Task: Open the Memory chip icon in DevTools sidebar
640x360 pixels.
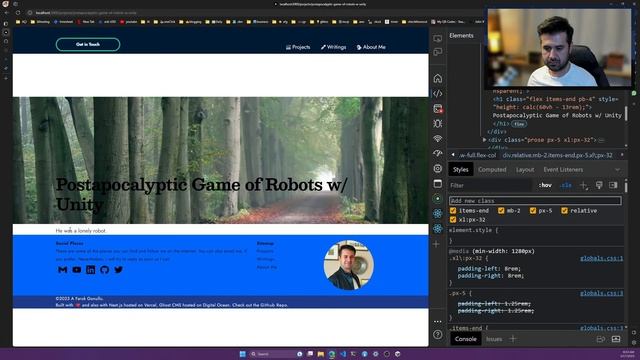Action: point(438,169)
